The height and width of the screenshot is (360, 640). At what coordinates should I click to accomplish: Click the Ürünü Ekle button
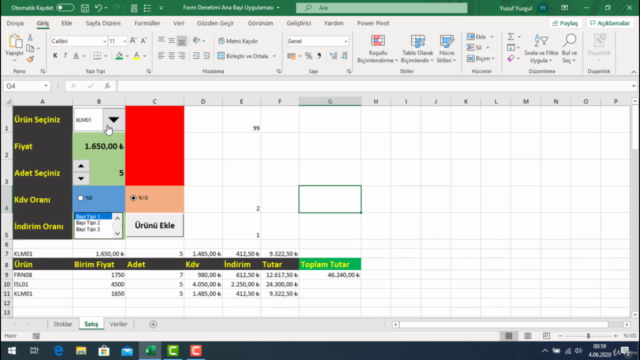point(155,225)
